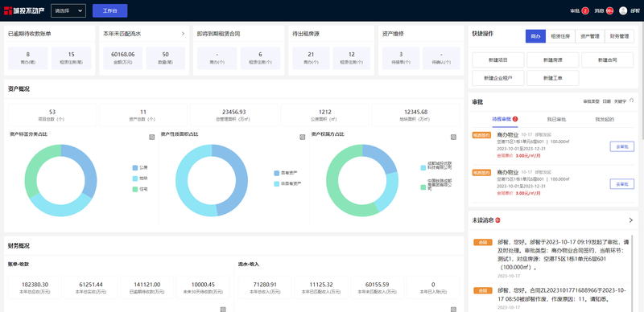644x312 pixels.
Task: Click the 21 商办(个) vacant units tile
Action: pyautogui.click(x=311, y=58)
